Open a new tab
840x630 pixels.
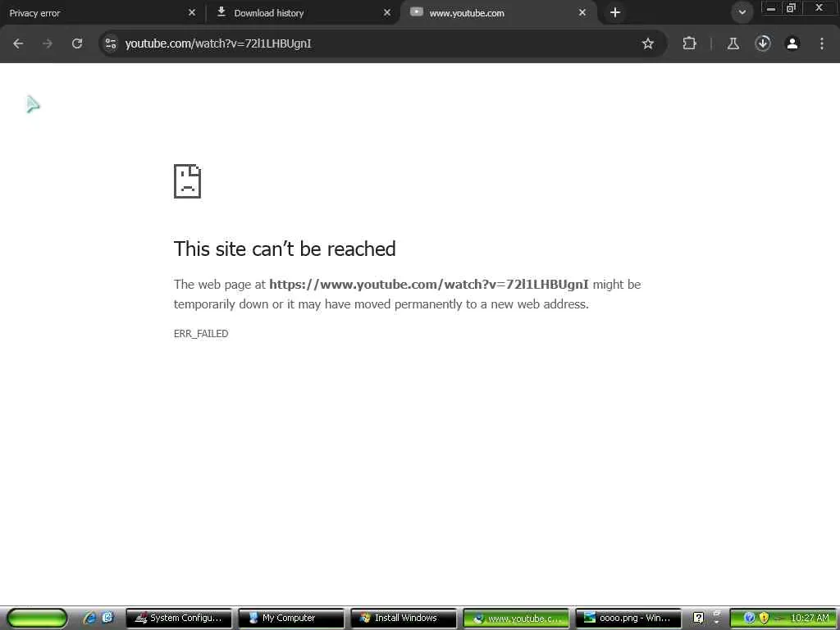[x=615, y=12]
